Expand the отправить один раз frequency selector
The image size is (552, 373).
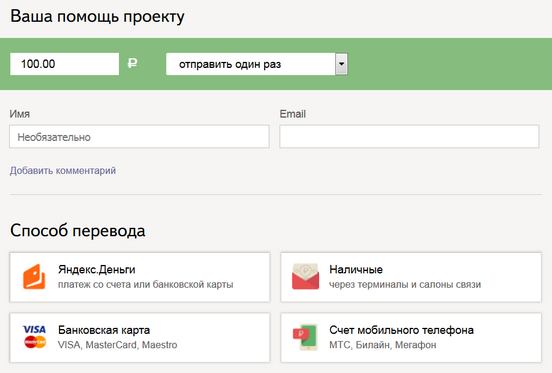pyautogui.click(x=257, y=64)
